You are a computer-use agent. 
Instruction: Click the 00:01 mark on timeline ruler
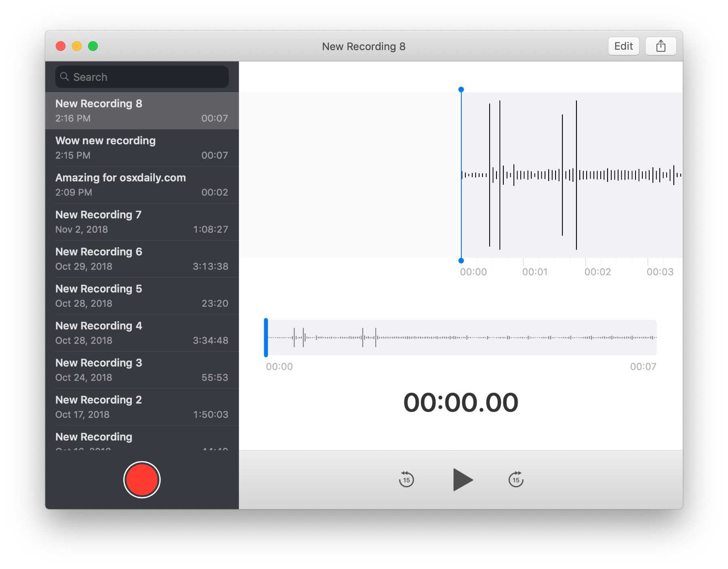[x=535, y=272]
